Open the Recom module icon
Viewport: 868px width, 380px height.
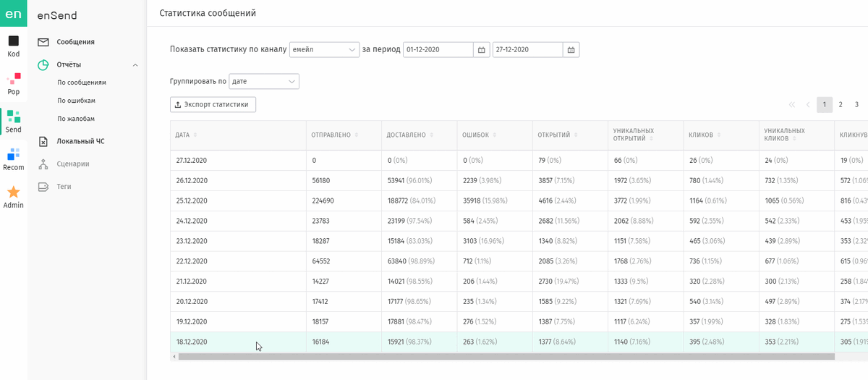(x=14, y=154)
